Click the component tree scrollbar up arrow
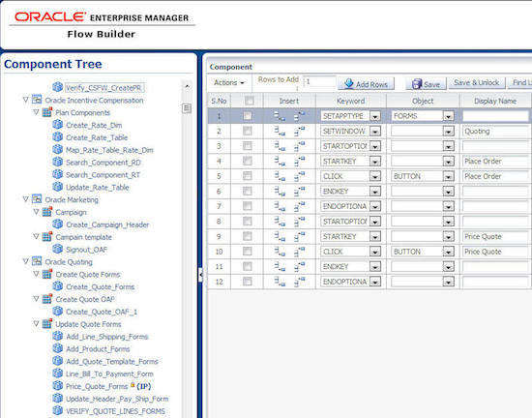532x418 pixels. (x=187, y=86)
